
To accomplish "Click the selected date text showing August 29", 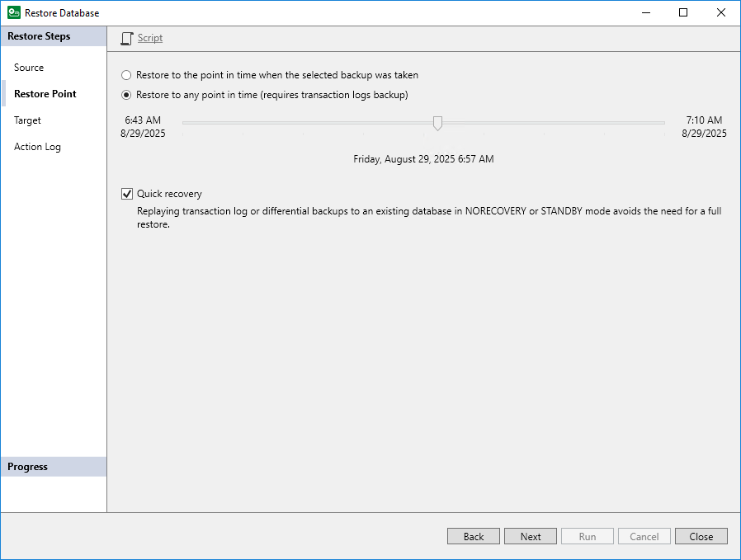I will click(x=422, y=159).
